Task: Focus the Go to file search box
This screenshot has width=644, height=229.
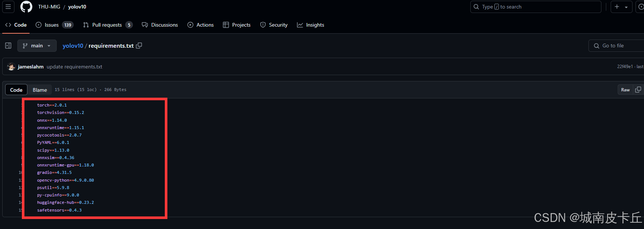Action: pyautogui.click(x=616, y=46)
